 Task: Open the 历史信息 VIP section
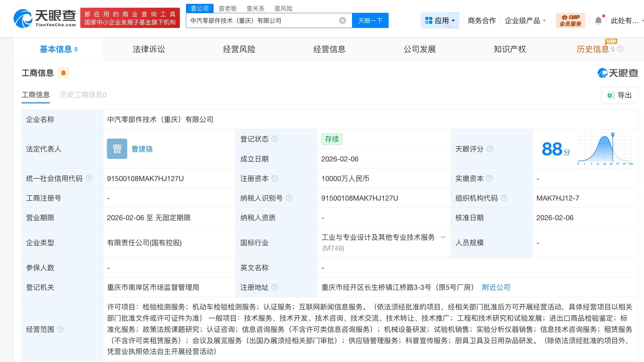pyautogui.click(x=593, y=49)
